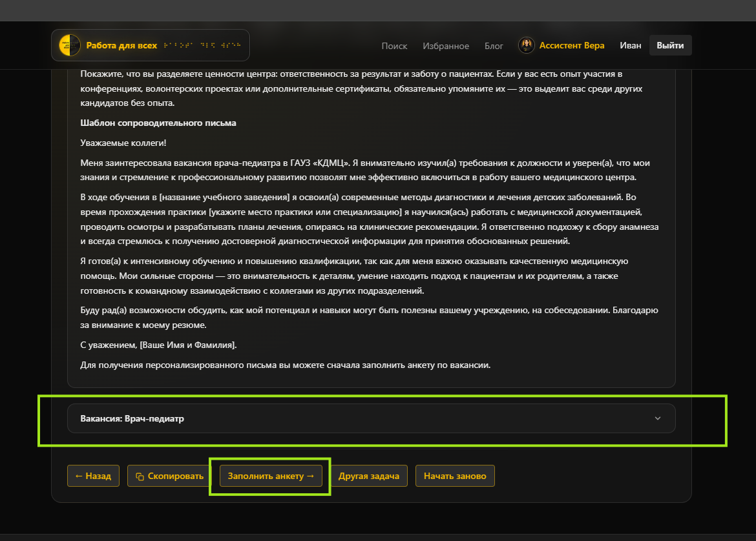Click the Assistant Vera avatar icon
This screenshot has width=756, height=541.
pos(526,45)
